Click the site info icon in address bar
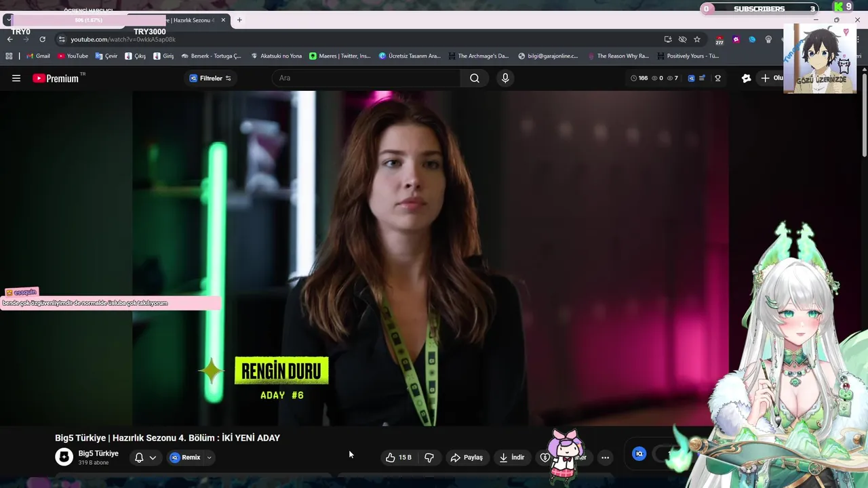The image size is (868, 488). click(62, 39)
